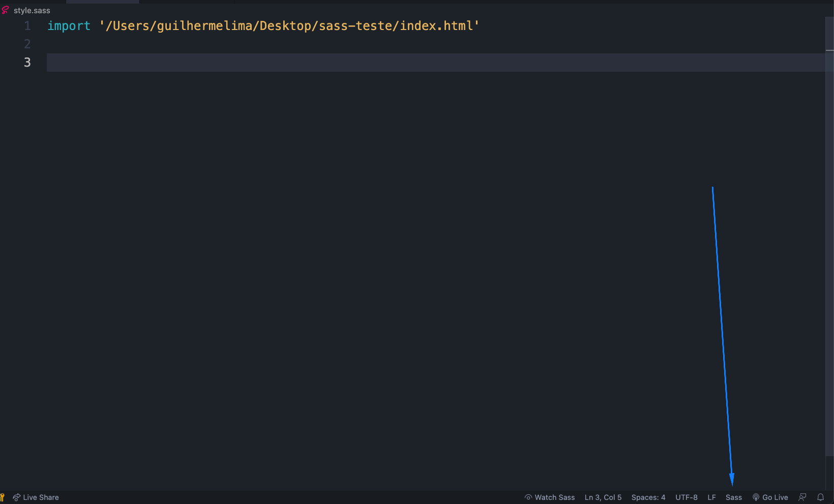834x504 pixels.
Task: Start Watch Sass compiler
Action: pos(550,497)
